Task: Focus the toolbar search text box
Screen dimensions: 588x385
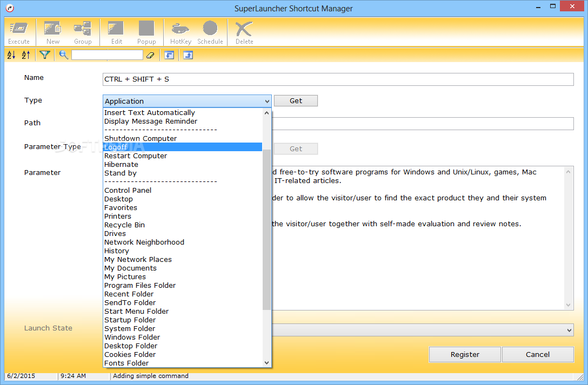Action: point(107,55)
